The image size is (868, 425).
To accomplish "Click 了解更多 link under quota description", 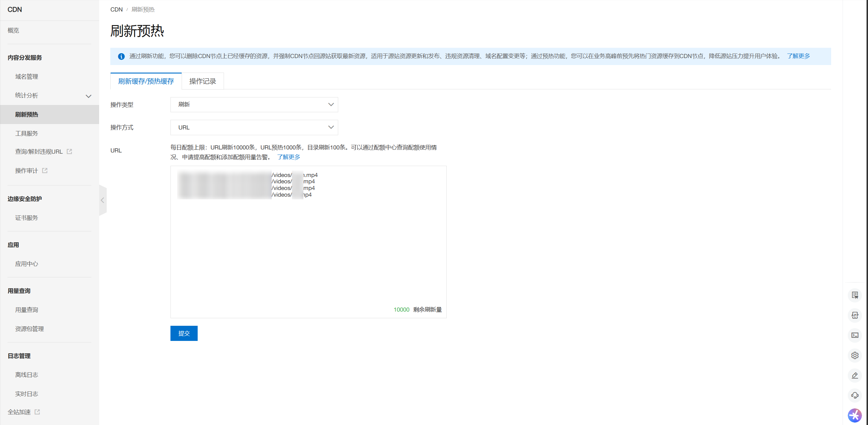I will [288, 157].
